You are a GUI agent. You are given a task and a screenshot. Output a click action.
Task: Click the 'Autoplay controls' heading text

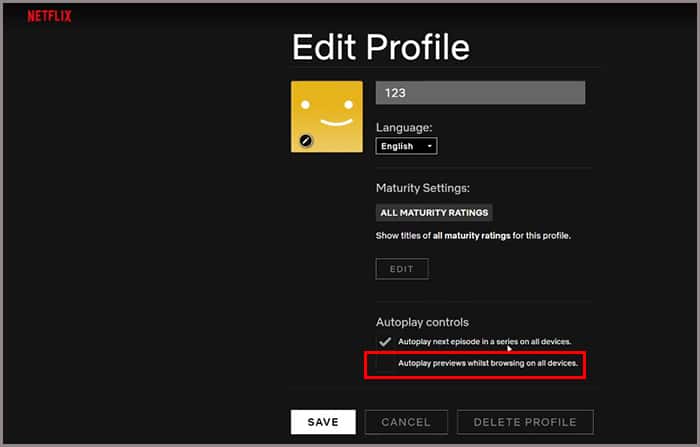click(x=422, y=322)
